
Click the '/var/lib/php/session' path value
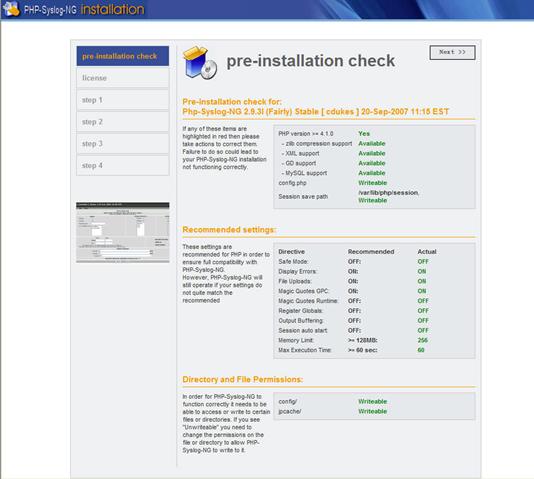click(388, 192)
